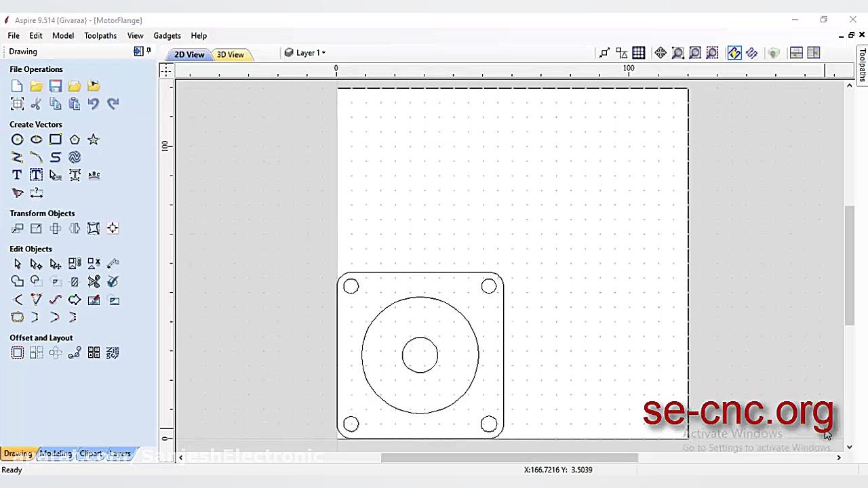Open the Gadgets menu
The width and height of the screenshot is (868, 488).
(167, 36)
